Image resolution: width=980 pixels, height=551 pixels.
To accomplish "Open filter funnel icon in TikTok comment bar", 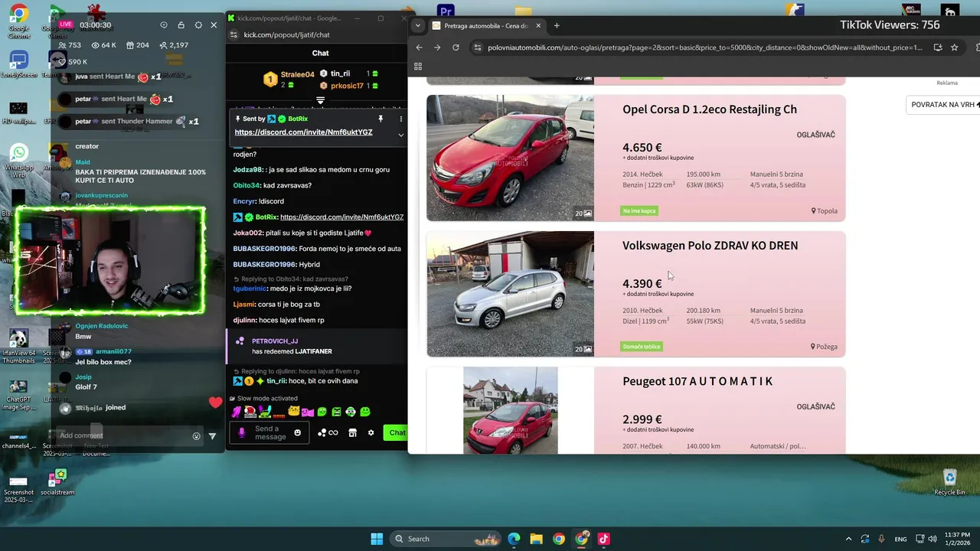I will (212, 436).
